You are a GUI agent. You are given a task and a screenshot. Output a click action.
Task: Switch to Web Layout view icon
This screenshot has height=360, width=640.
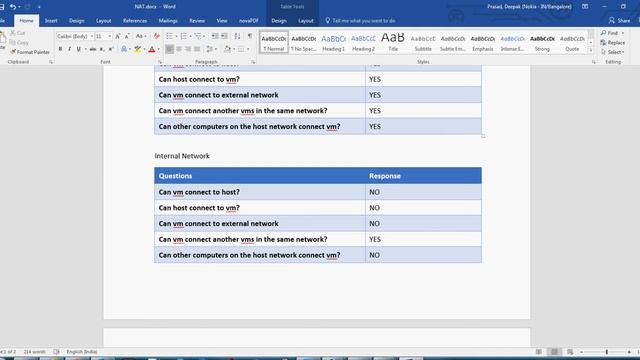[570, 351]
